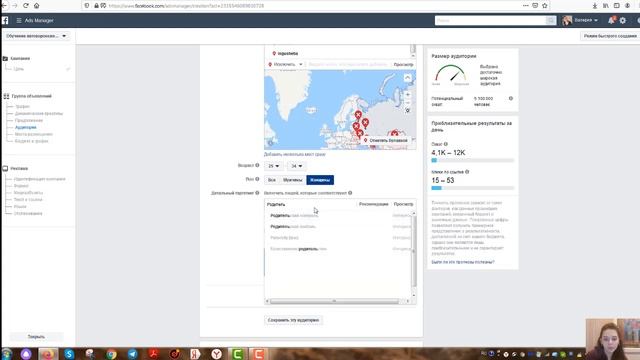Click info icon beside potential reach number
640x360 pixels.
[x=511, y=98]
